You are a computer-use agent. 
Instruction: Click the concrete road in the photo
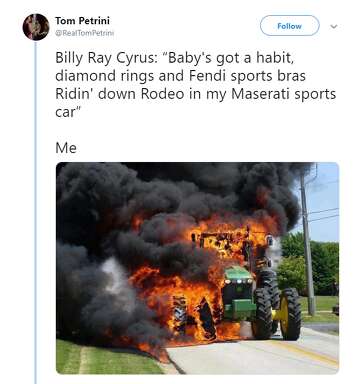point(253,355)
